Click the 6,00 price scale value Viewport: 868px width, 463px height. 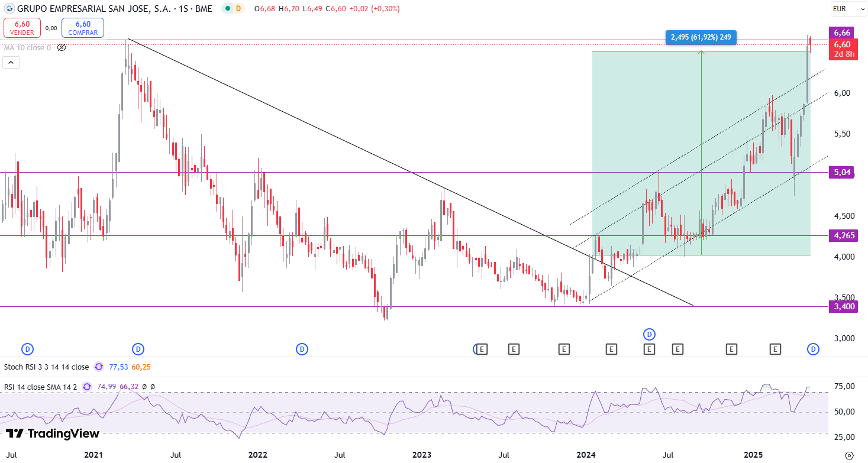(x=842, y=93)
